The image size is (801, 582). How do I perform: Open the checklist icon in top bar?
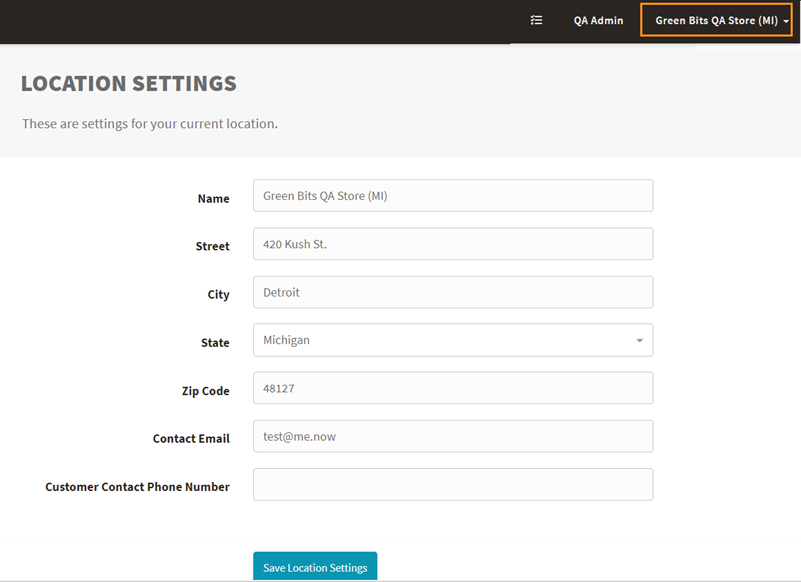click(x=536, y=20)
